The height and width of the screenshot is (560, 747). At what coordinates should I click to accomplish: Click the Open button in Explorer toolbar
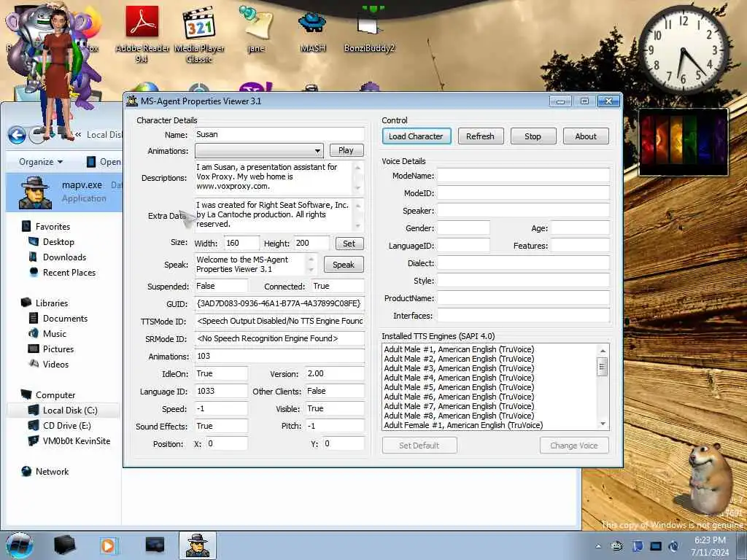[104, 162]
